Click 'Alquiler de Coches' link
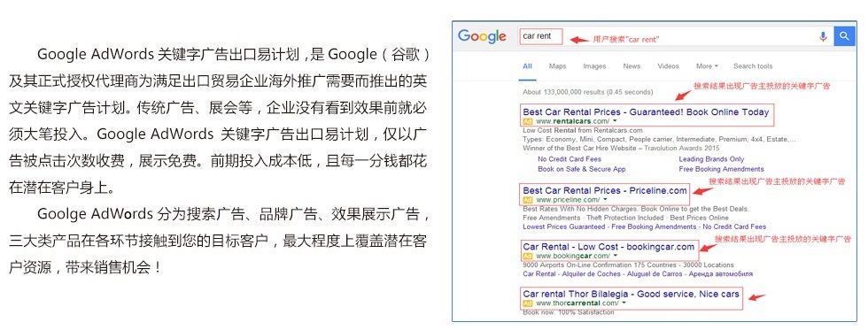Viewport: 868px width, 330px height. coord(593,273)
